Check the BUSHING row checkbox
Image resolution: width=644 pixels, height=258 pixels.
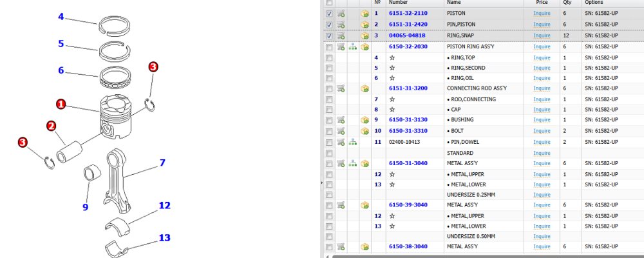point(329,120)
